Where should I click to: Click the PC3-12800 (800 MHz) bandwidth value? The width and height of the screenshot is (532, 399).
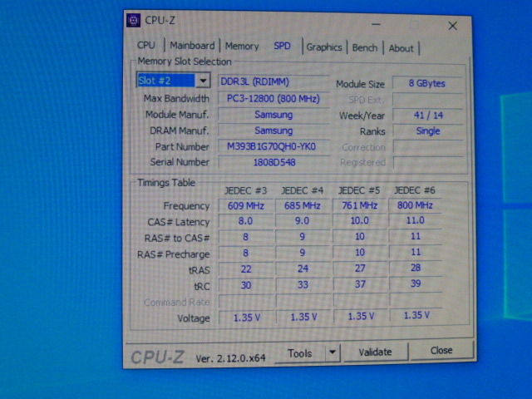(x=273, y=99)
